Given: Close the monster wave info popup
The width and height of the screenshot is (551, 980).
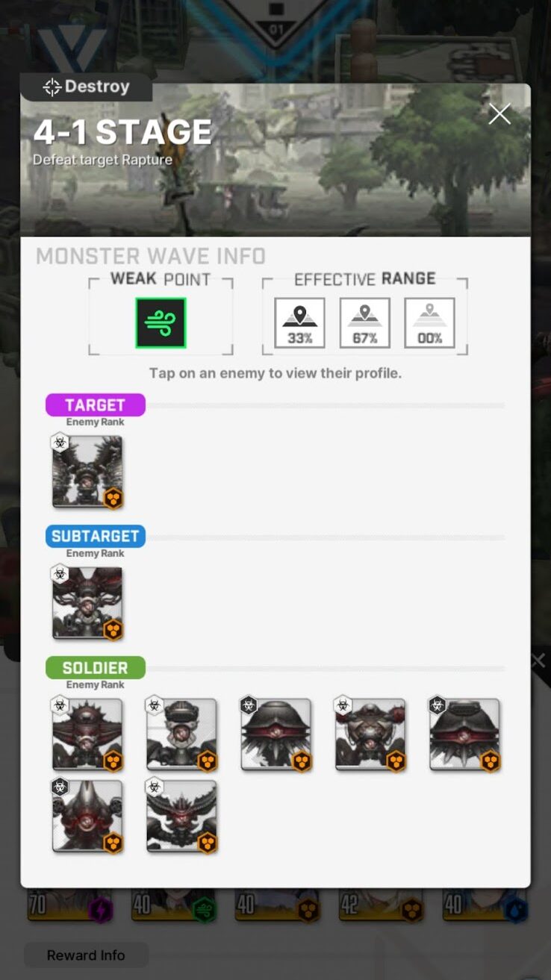Looking at the screenshot, I should click(x=499, y=114).
